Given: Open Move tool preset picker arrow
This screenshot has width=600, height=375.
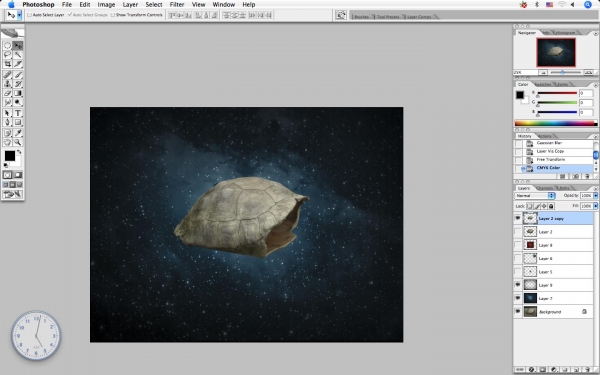Looking at the screenshot, I should (x=19, y=15).
